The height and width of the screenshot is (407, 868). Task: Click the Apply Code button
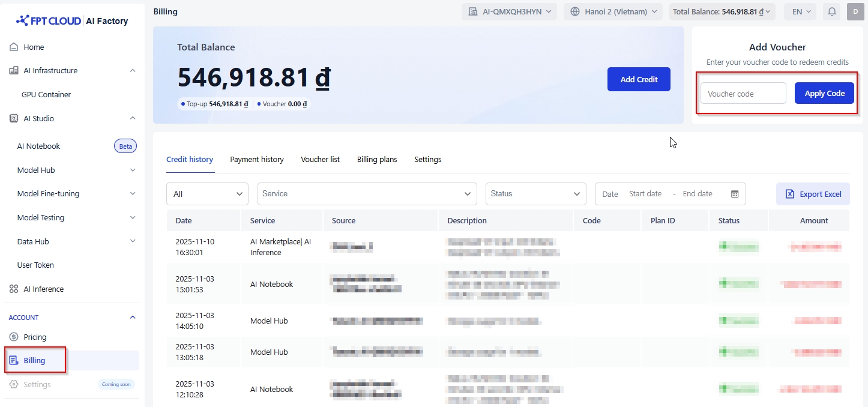click(824, 93)
